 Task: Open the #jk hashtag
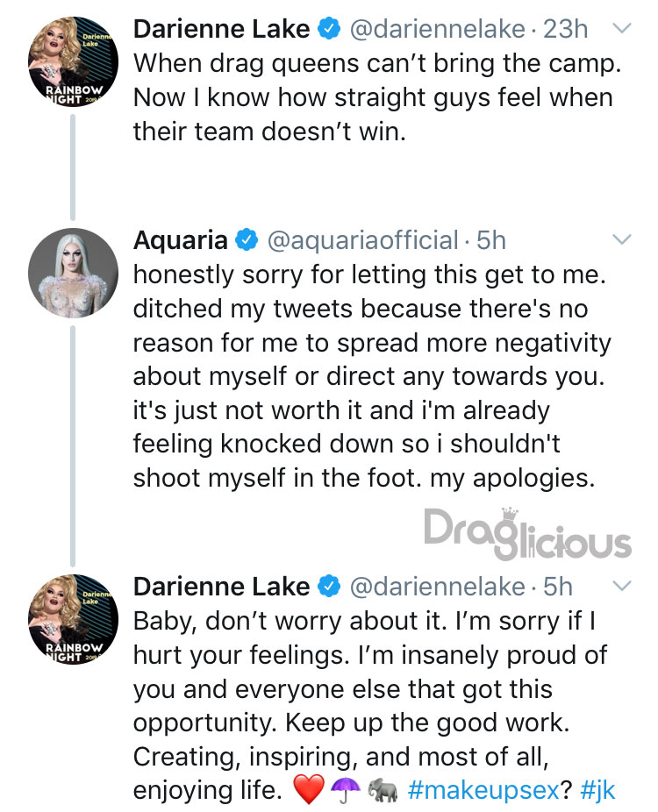(x=597, y=790)
